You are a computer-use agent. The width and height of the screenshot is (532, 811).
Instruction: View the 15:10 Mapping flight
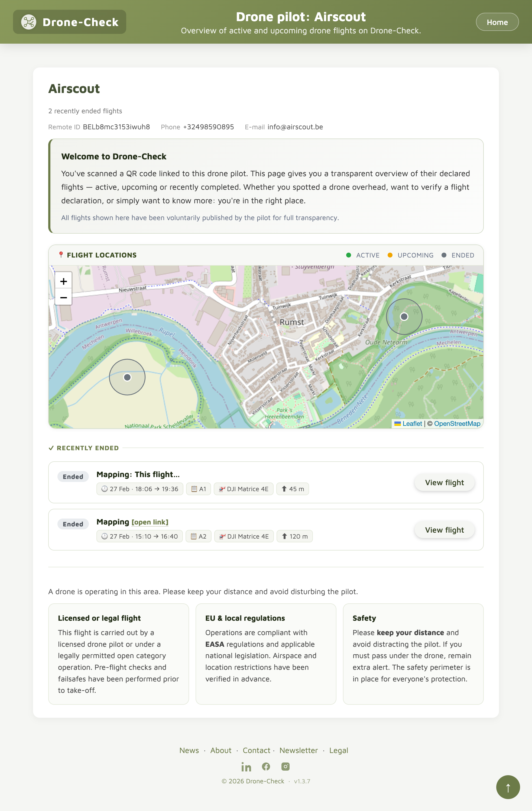tap(444, 530)
